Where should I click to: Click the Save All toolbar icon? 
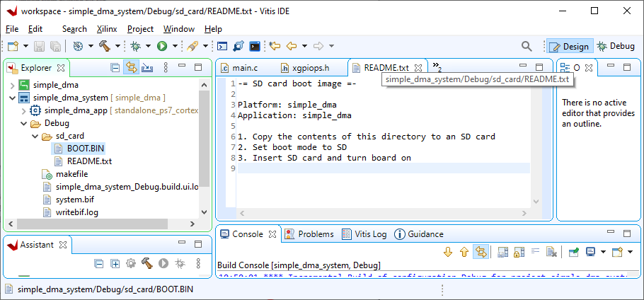[x=55, y=47]
